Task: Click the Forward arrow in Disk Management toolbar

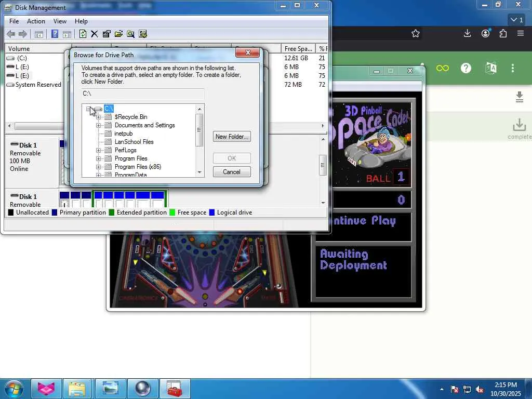Action: [x=23, y=34]
